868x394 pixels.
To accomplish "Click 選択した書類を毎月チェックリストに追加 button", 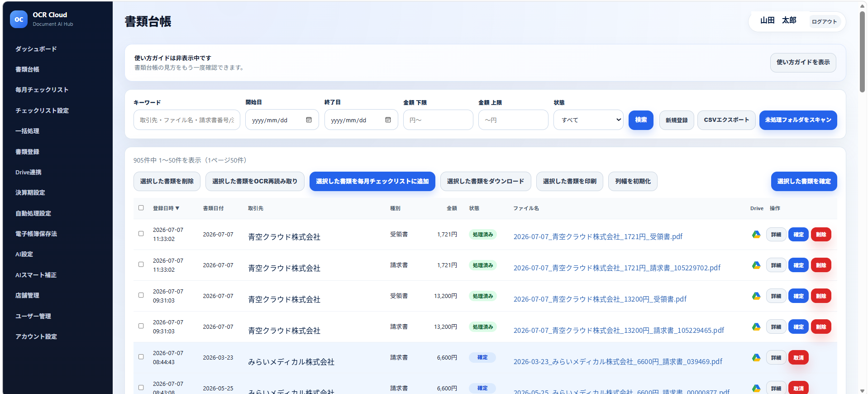I will (372, 181).
